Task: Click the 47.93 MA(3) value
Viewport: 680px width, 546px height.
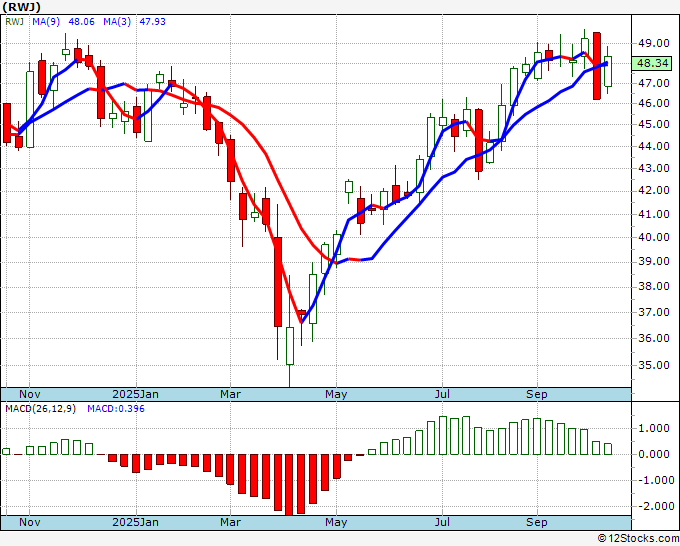Action: click(x=152, y=22)
